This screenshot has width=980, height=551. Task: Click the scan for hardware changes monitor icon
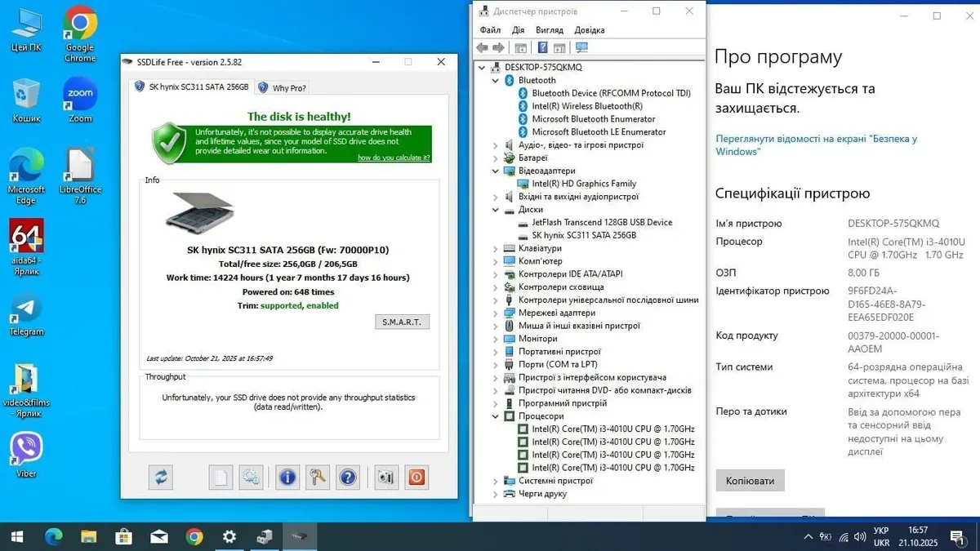tap(581, 48)
